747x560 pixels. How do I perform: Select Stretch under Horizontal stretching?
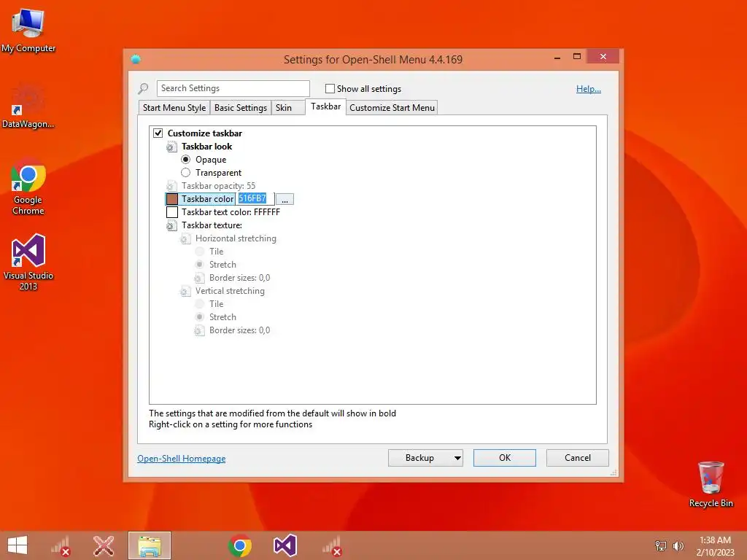(200, 264)
